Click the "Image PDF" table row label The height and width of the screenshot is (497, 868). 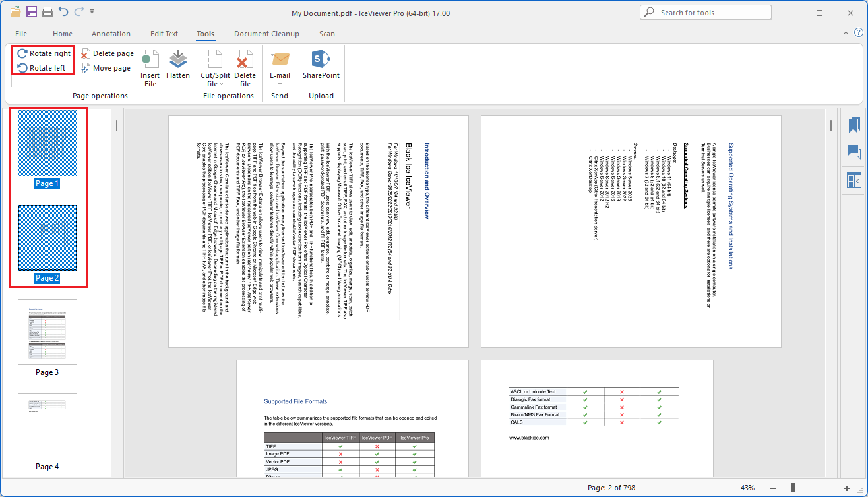click(x=278, y=454)
